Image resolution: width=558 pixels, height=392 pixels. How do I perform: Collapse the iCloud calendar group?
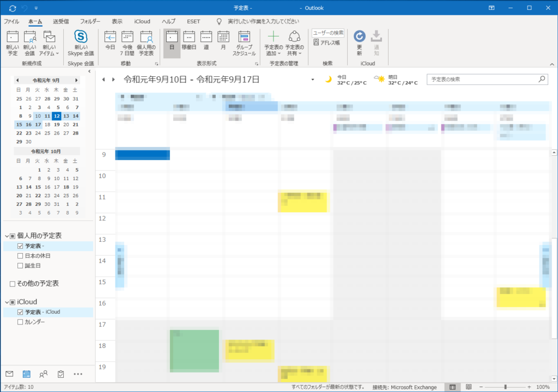point(7,302)
